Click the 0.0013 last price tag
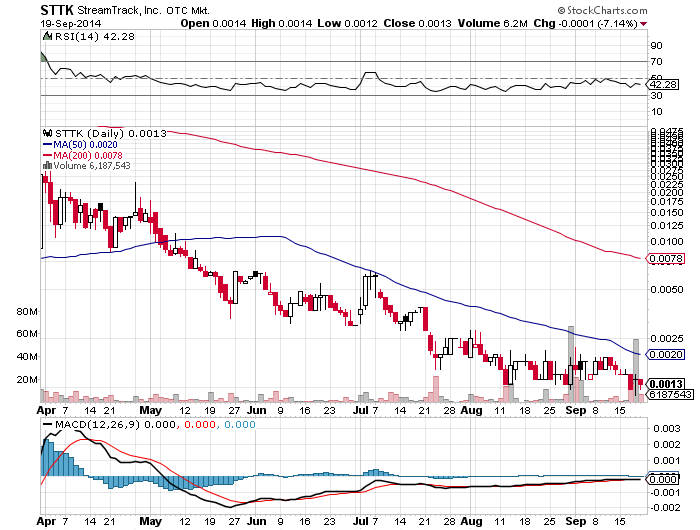This screenshot has width=700, height=530. click(x=665, y=384)
